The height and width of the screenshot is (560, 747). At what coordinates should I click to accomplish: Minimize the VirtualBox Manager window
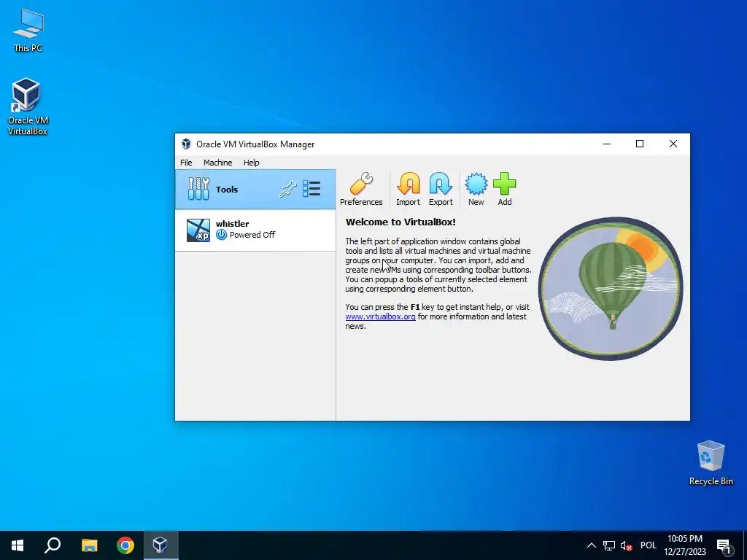pos(607,144)
